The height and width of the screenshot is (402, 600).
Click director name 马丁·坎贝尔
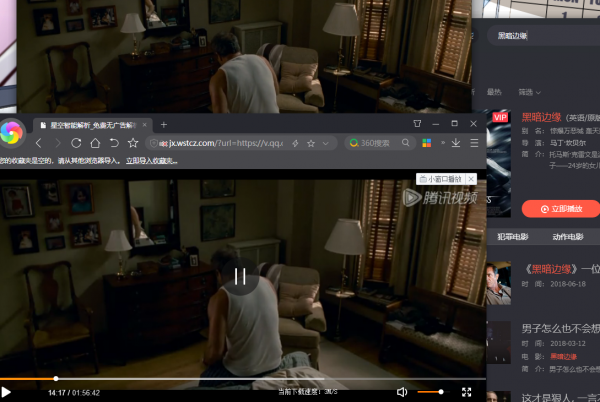tap(567, 143)
